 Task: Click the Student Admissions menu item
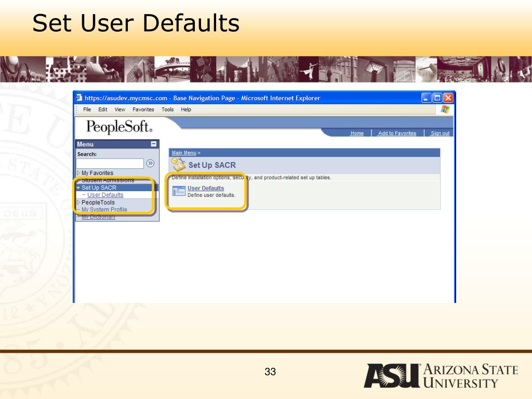[108, 180]
